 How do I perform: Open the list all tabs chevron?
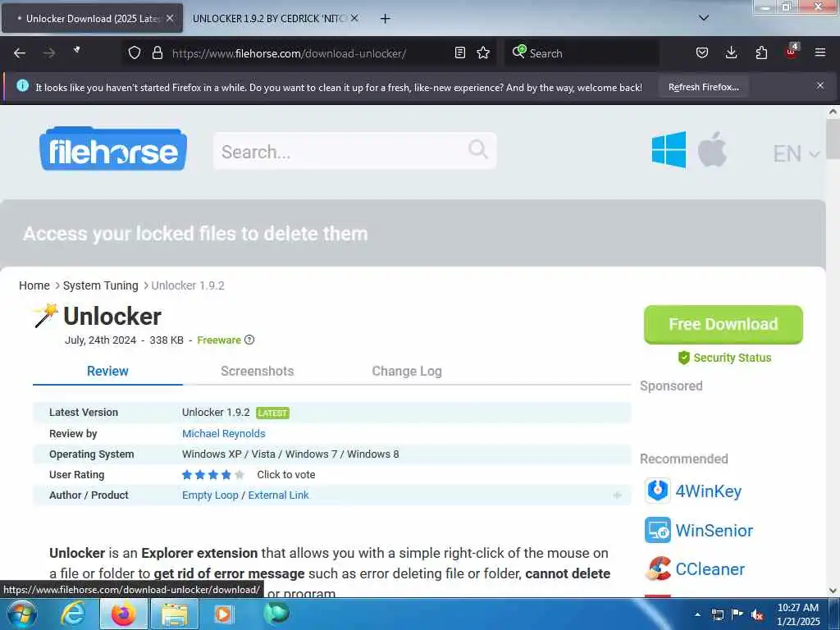[x=704, y=18]
